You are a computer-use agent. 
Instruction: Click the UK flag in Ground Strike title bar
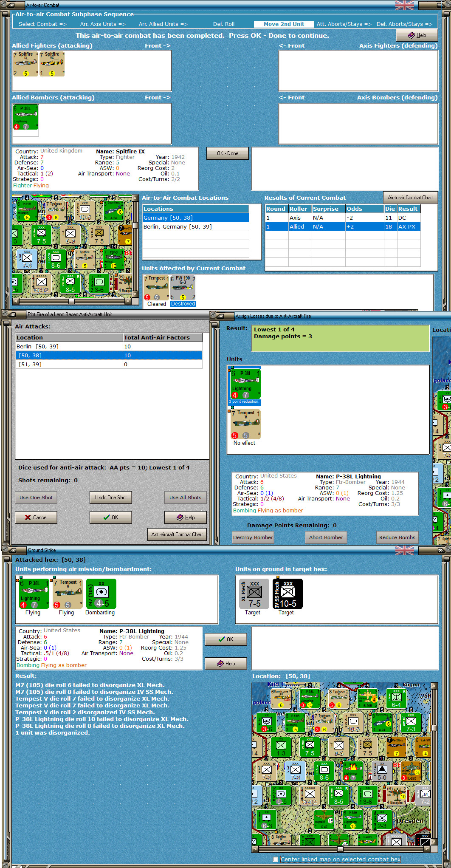[404, 550]
